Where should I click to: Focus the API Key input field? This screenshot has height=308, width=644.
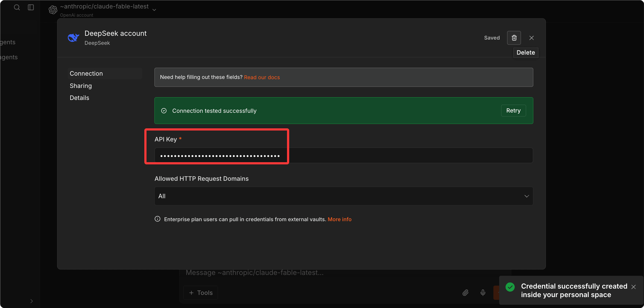344,156
